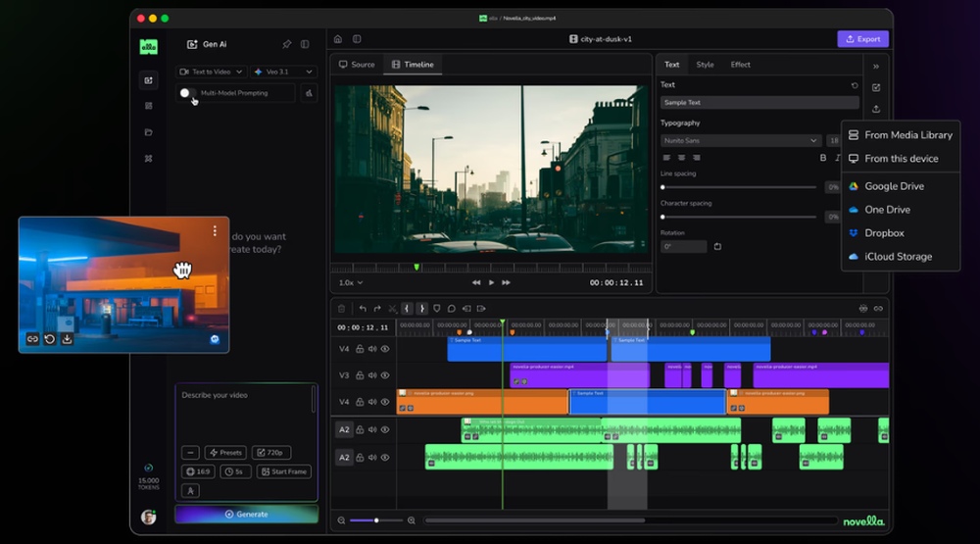
Task: Add a comment bubble on timeline
Action: [x=451, y=308]
